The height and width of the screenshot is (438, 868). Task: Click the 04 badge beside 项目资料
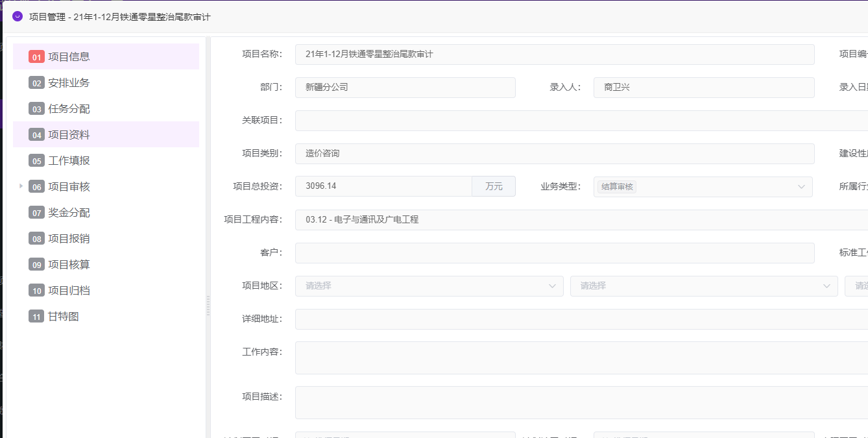point(36,135)
